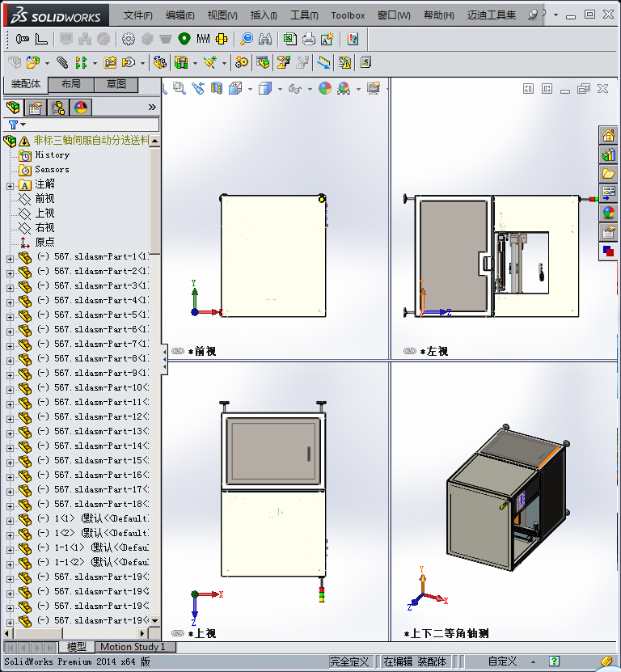Toggle the feature tree panel collapse handle
The image size is (621, 672).
coord(165,360)
